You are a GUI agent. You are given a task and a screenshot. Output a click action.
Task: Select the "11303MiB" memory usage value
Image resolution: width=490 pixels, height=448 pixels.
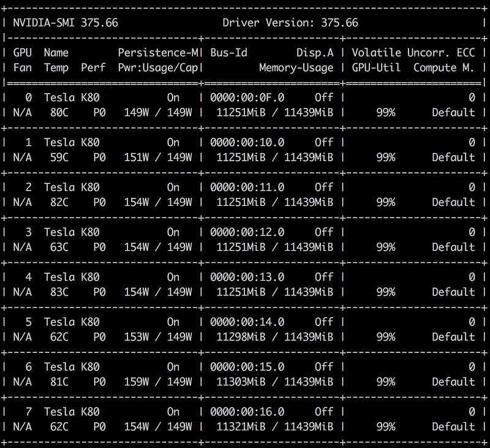tap(241, 382)
